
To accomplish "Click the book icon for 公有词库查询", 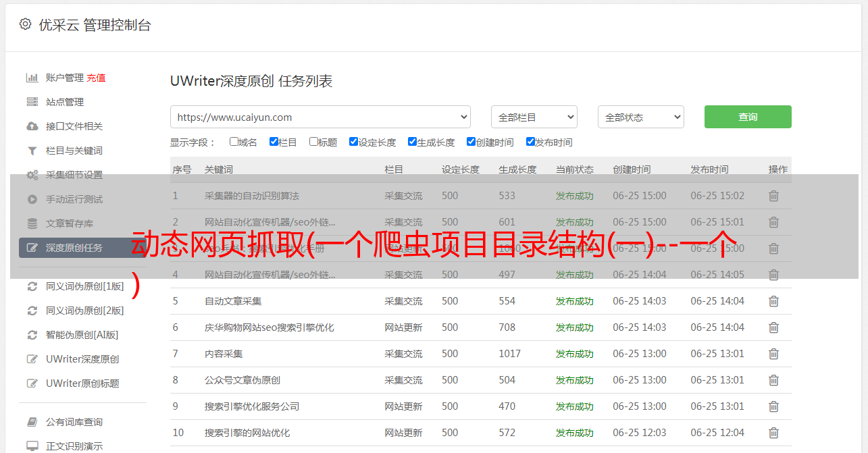I will (32, 422).
